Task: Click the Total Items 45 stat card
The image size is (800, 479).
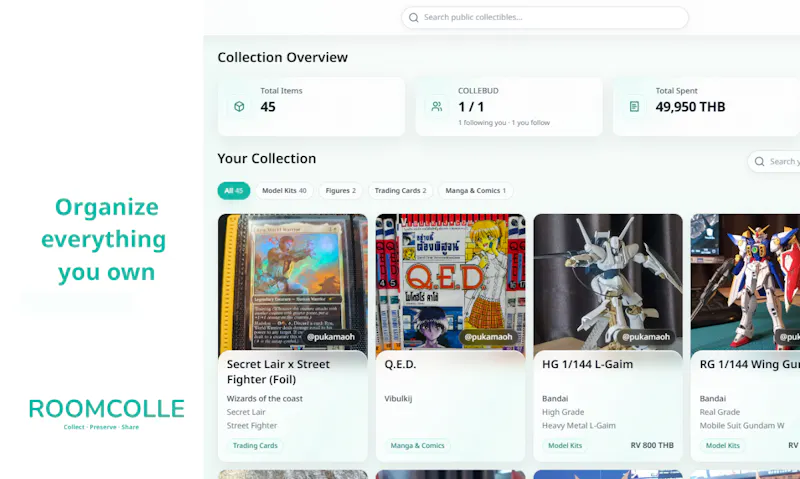Action: 311,107
